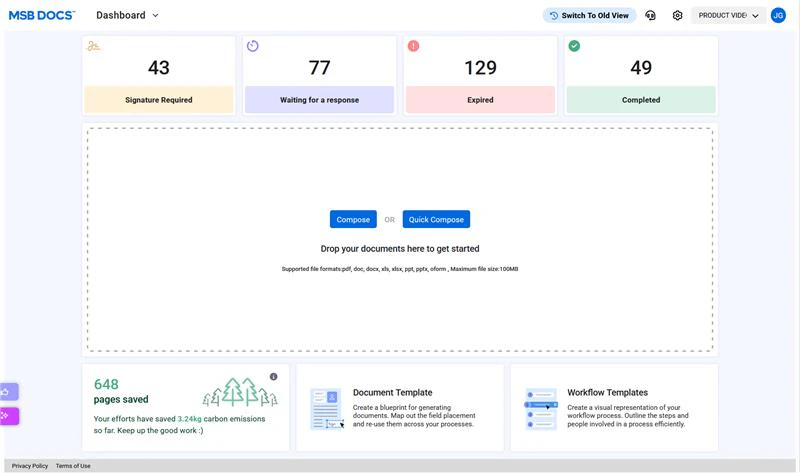
Task: Click the magenta side tab icon
Action: click(x=9, y=416)
